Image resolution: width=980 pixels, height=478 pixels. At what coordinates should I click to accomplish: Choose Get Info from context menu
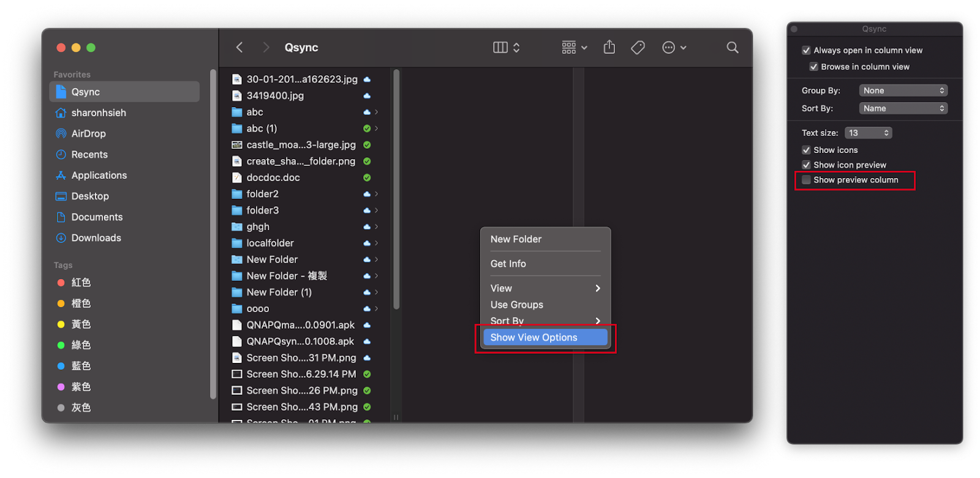pos(508,264)
